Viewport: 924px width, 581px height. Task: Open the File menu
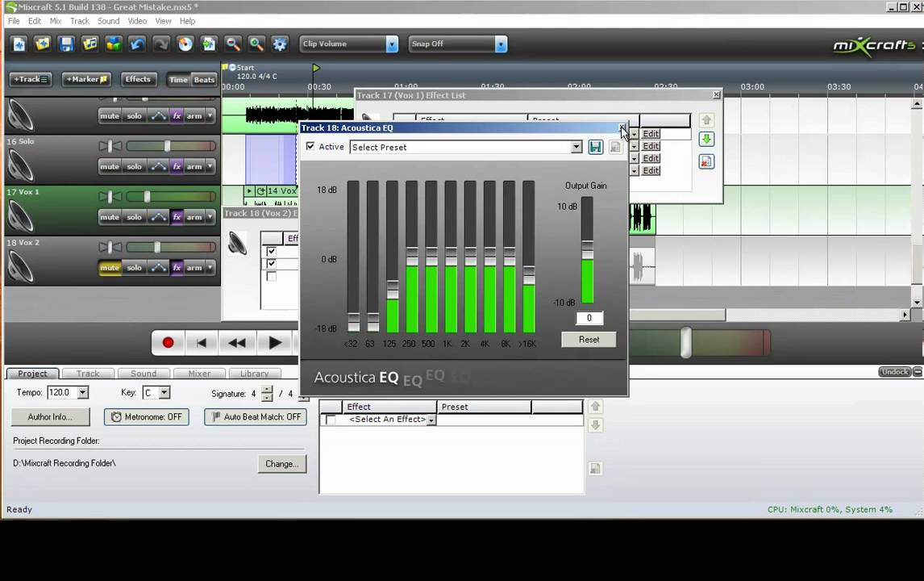click(x=14, y=21)
